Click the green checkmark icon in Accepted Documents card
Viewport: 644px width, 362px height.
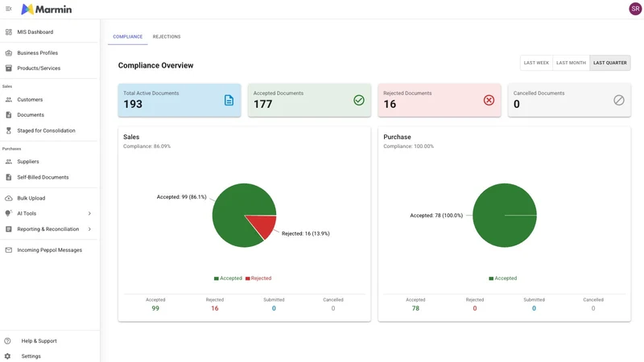359,100
